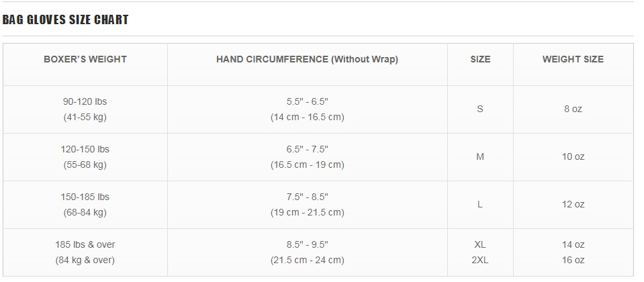
Task: Click the 12 oz weight size cell
Action: (573, 204)
